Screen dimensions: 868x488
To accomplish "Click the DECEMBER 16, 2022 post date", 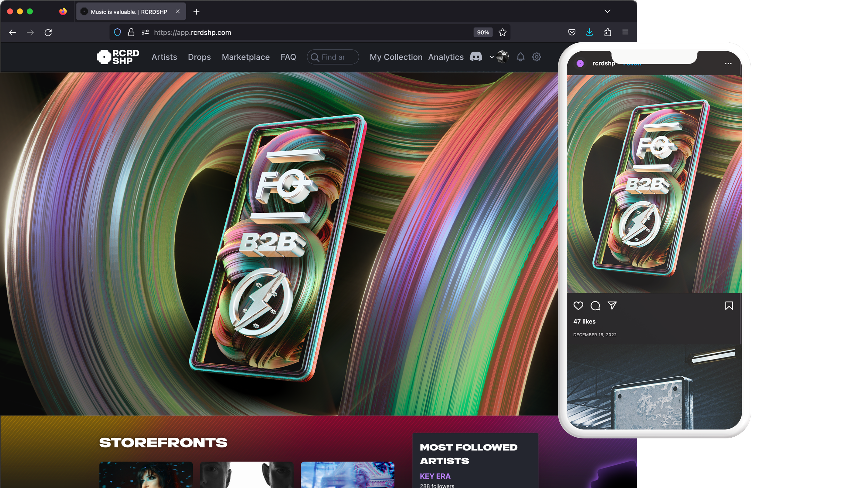I will [x=595, y=335].
